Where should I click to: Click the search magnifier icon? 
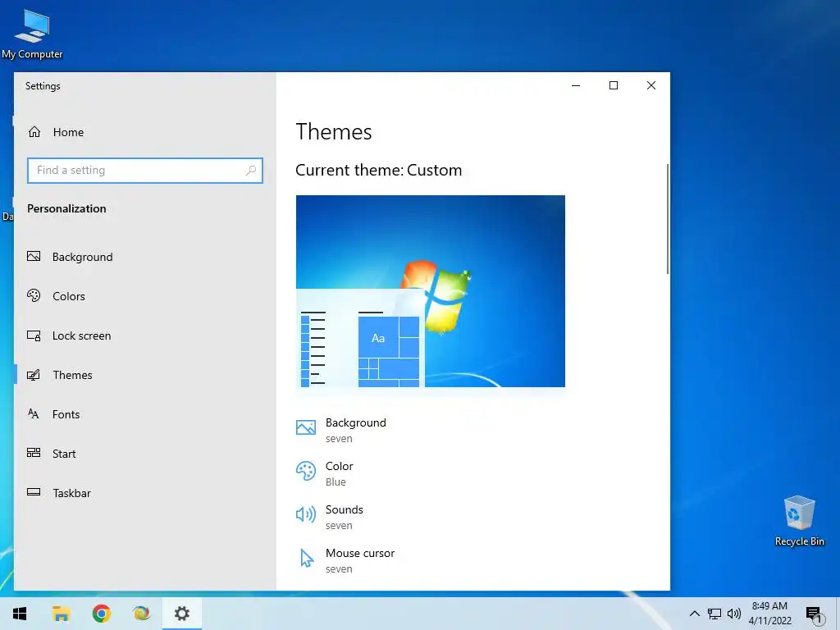251,171
